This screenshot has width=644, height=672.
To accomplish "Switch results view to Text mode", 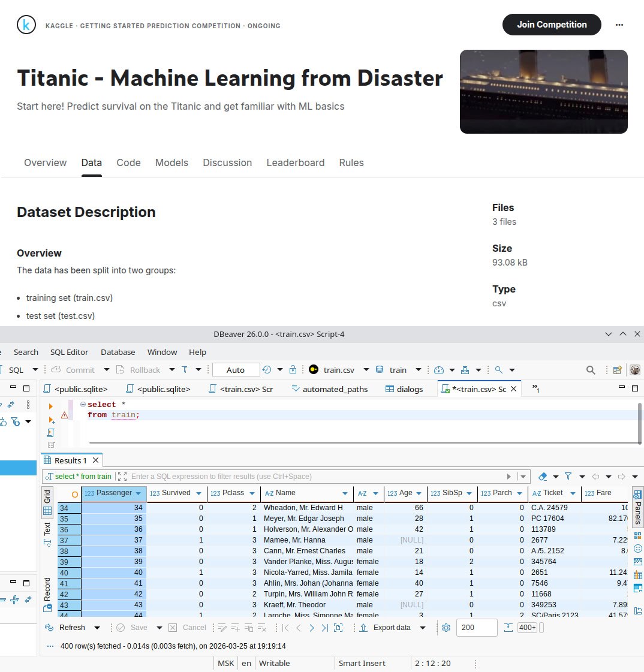I will (x=47, y=529).
